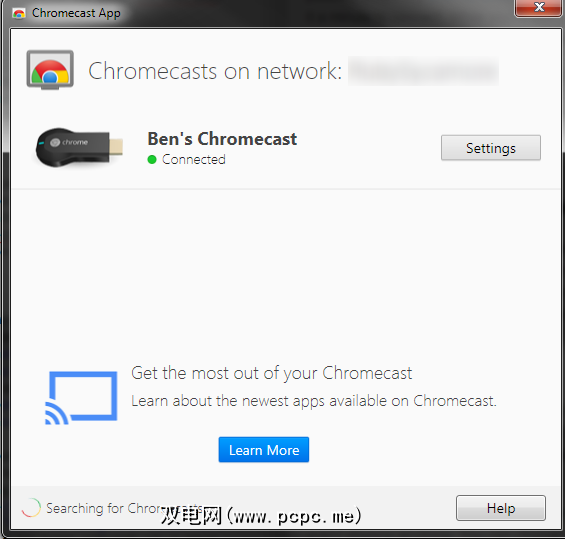Click the Connected status text
Image resolution: width=565 pixels, height=539 pixels.
pyautogui.click(x=194, y=159)
